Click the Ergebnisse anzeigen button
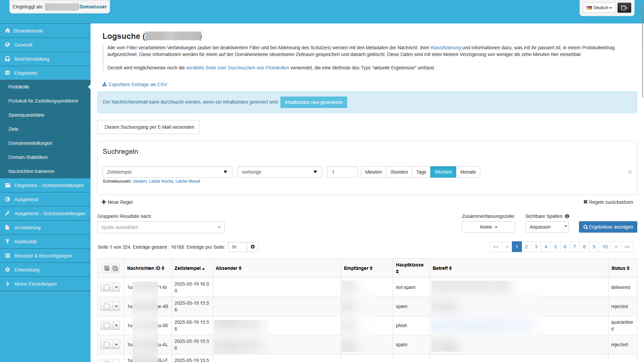Screen dimensions: 644x362 click(607, 227)
